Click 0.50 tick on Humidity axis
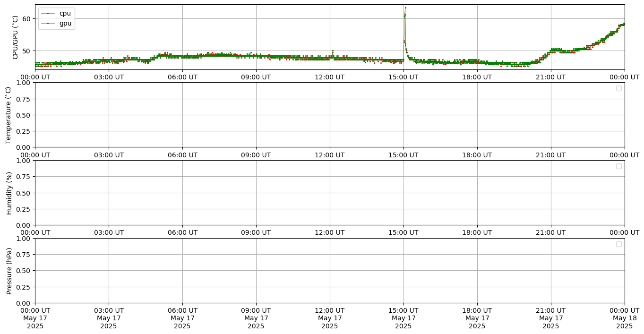 pos(24,193)
